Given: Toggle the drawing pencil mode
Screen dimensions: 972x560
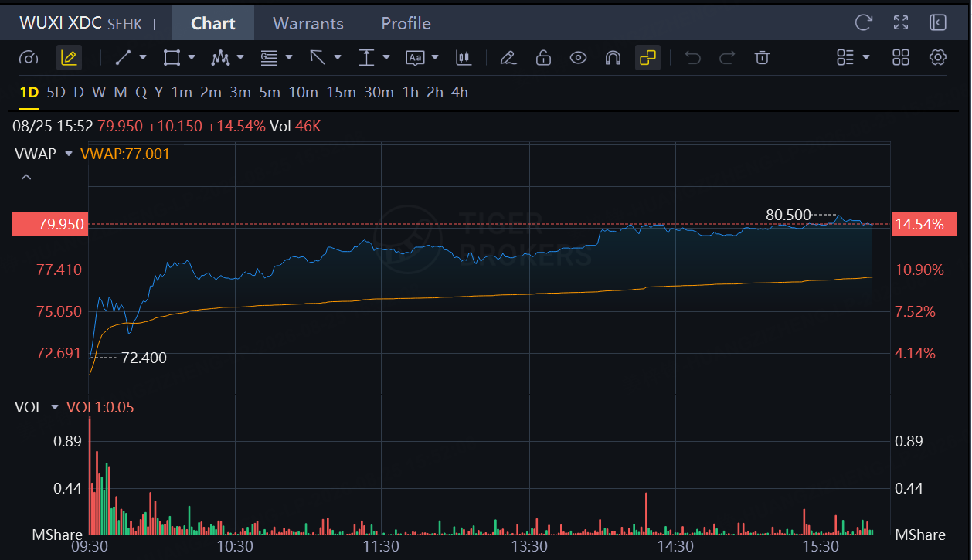Looking at the screenshot, I should 68,58.
